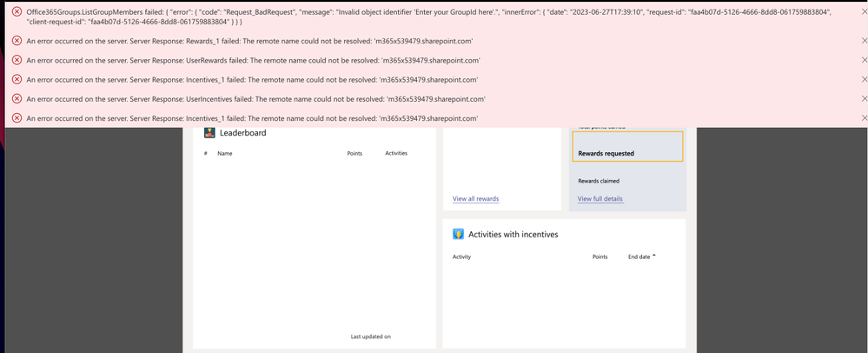Close the Rewards_1 failed error message
Viewport: 868px width, 353px height.
pyautogui.click(x=865, y=41)
